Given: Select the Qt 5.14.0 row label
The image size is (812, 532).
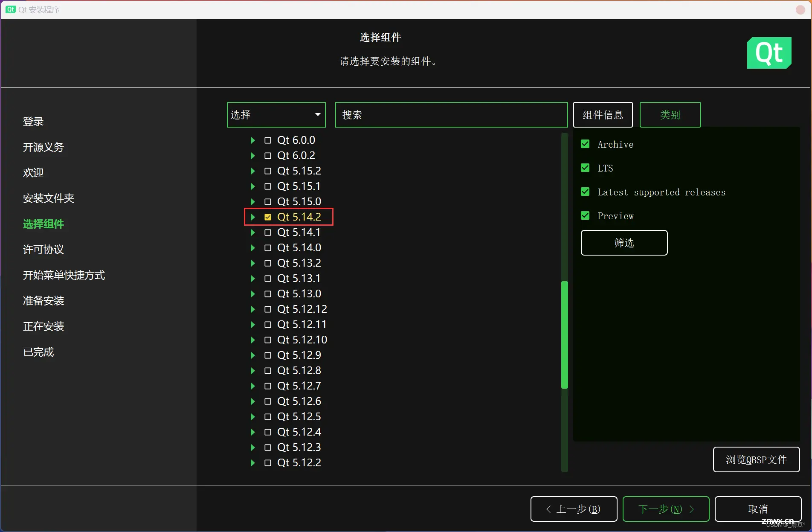Looking at the screenshot, I should [299, 248].
